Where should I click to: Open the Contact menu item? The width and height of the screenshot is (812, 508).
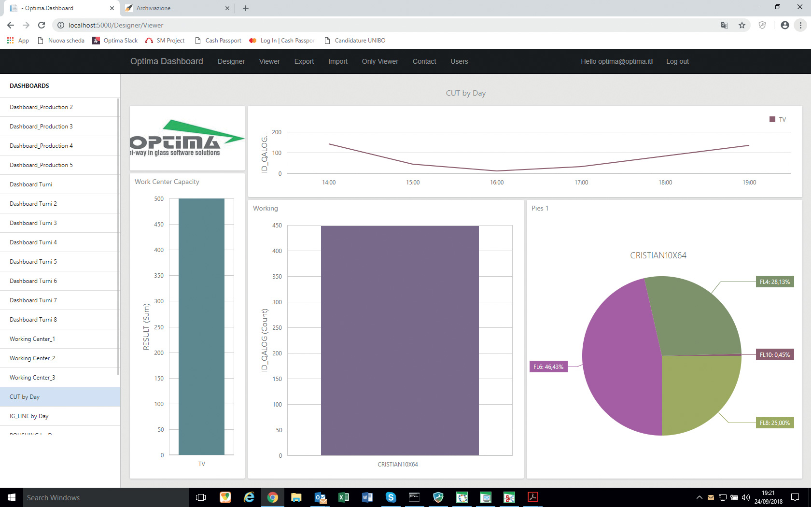(424, 61)
